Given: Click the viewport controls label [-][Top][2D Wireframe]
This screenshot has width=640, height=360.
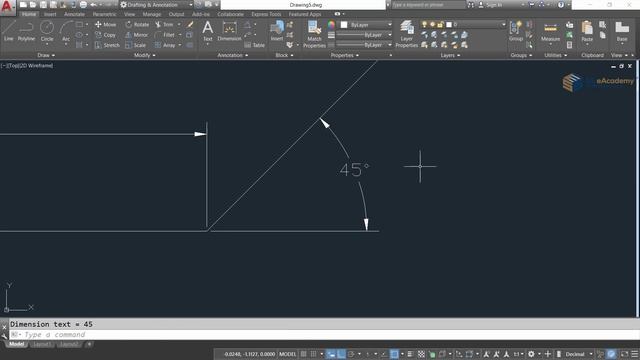Looking at the screenshot, I should coord(27,65).
